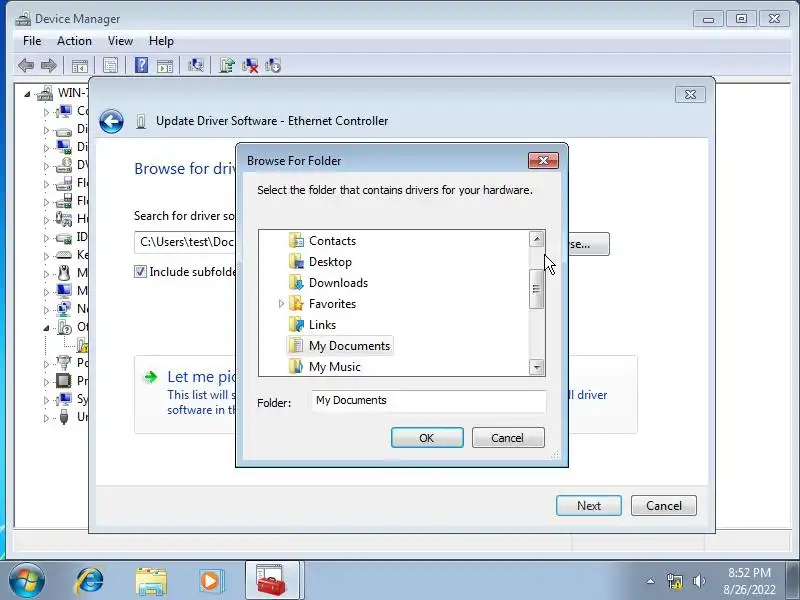Screen dimensions: 800x600
Task: Click the uninstall device toolbar icon with red X
Action: 250,65
